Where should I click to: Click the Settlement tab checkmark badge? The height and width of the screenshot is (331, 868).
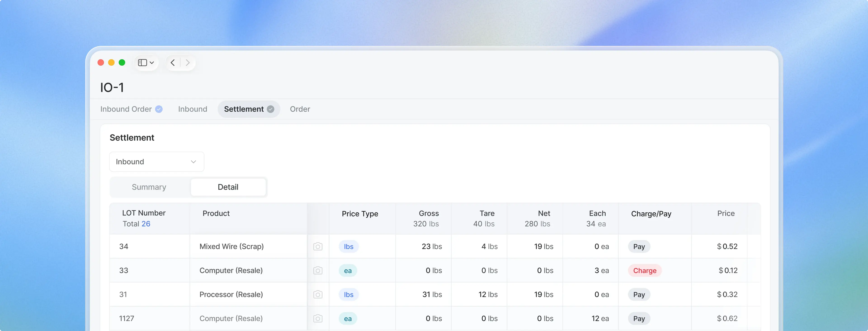(271, 109)
